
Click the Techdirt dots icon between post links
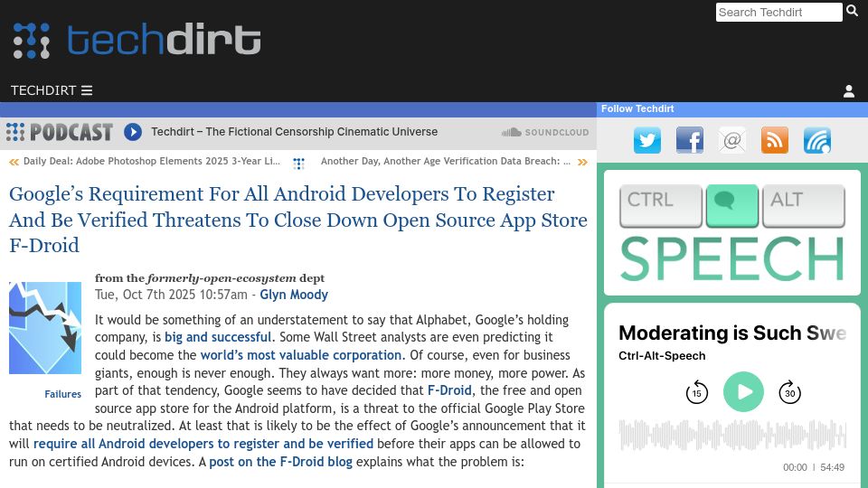[x=299, y=164]
